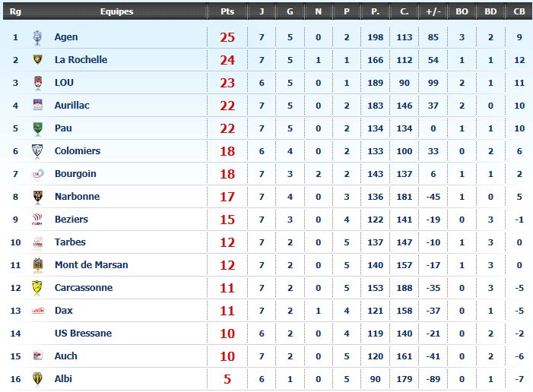Select the Equipes column header
The image size is (533, 392).
[x=116, y=11]
